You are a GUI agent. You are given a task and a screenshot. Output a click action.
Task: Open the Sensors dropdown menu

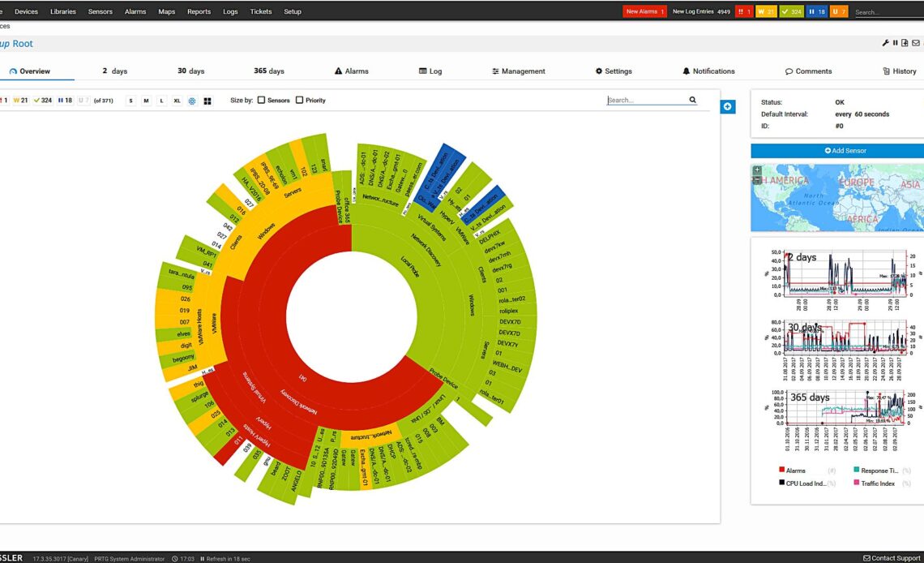pyautogui.click(x=100, y=11)
